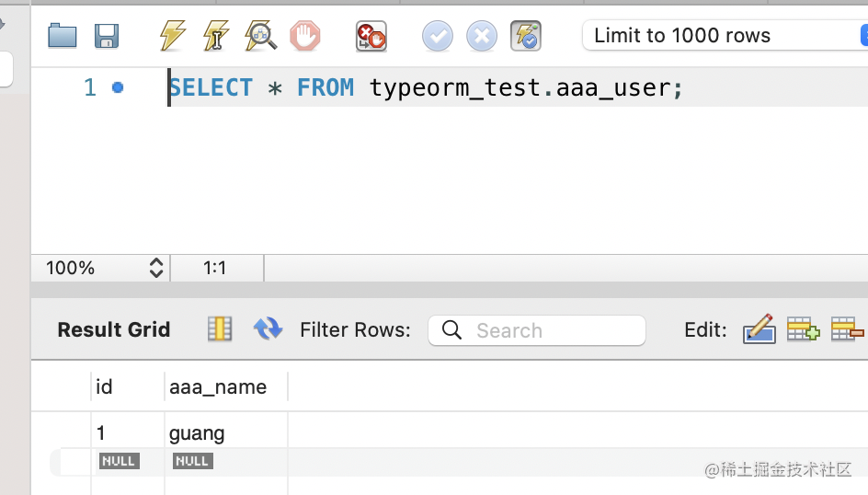Refresh the result grid data
Screen dimensions: 868x495
(268, 329)
